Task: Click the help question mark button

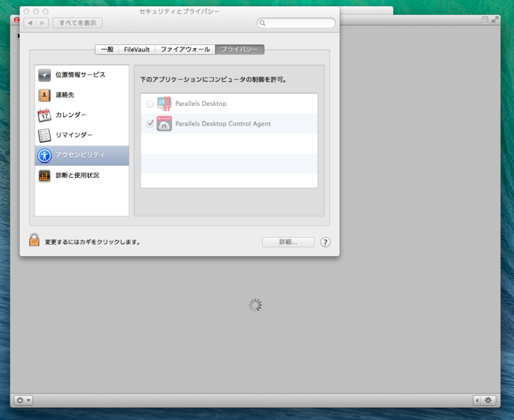Action: 326,243
